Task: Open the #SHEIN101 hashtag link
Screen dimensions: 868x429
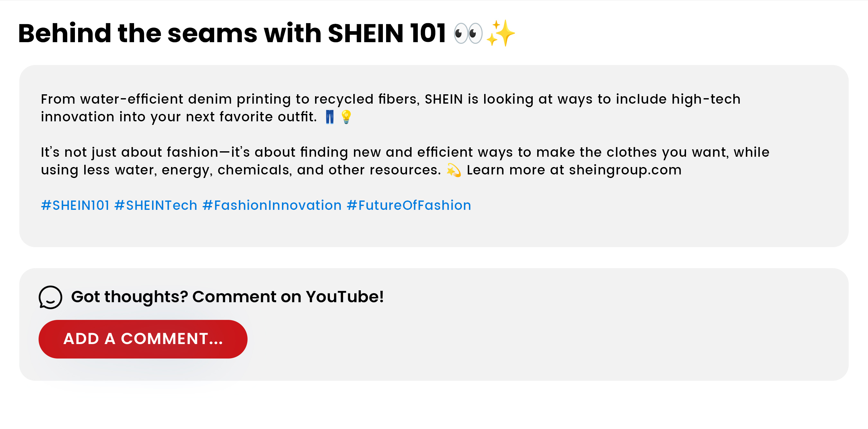Action: (x=75, y=205)
